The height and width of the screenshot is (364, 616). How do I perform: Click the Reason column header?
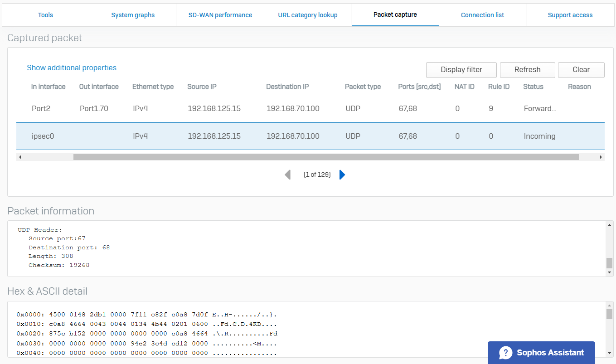[x=579, y=87]
